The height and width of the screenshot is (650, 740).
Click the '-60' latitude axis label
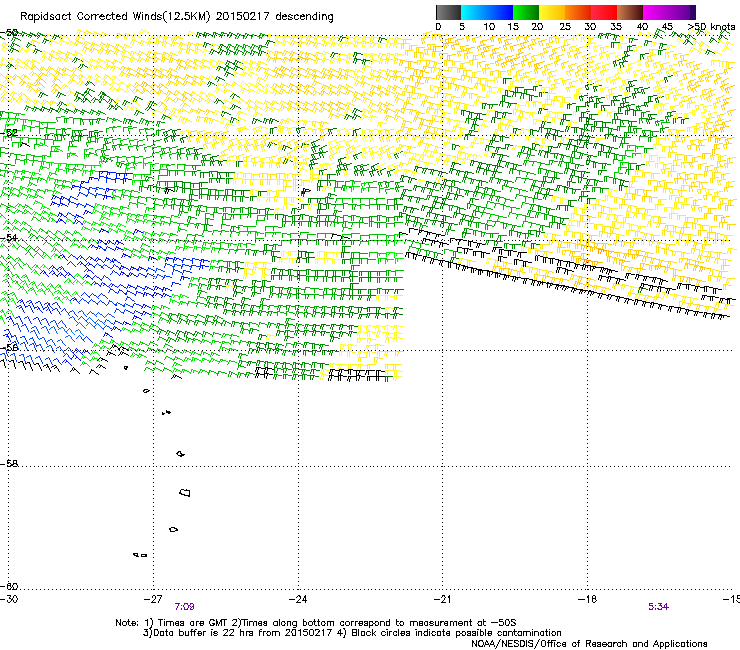click(x=9, y=586)
